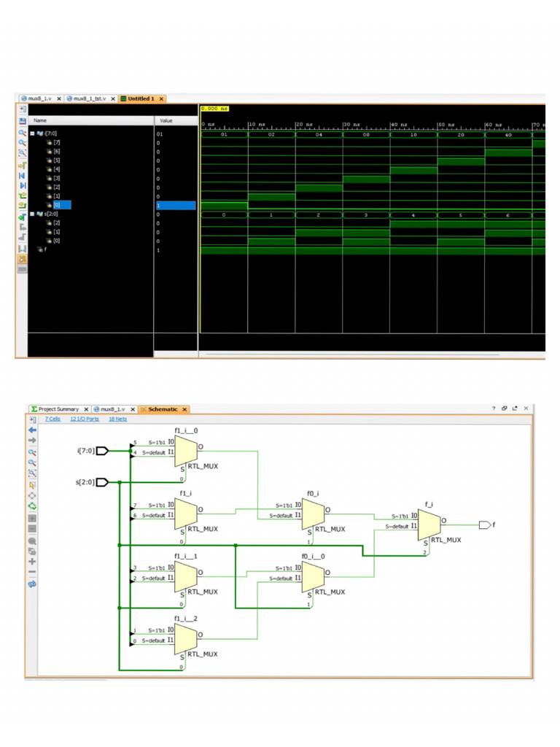Select signal [2] under s[2:0]
The height and width of the screenshot is (747, 560).
57,223
